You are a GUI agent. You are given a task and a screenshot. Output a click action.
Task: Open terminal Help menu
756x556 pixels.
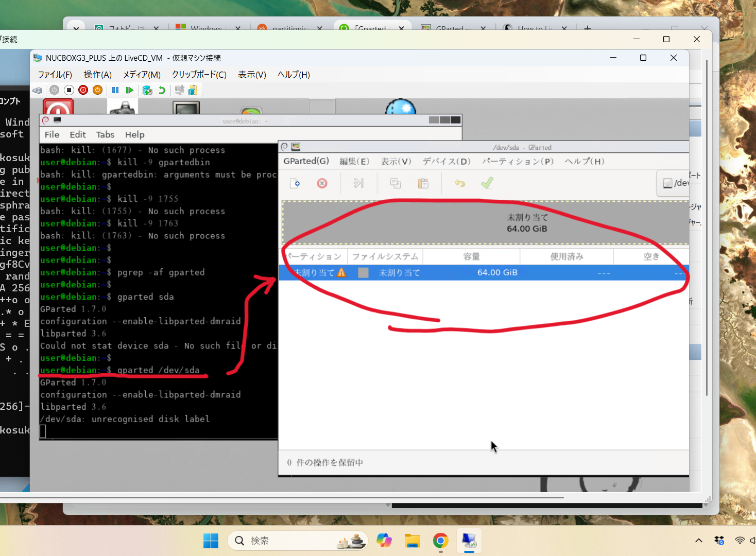tap(134, 134)
